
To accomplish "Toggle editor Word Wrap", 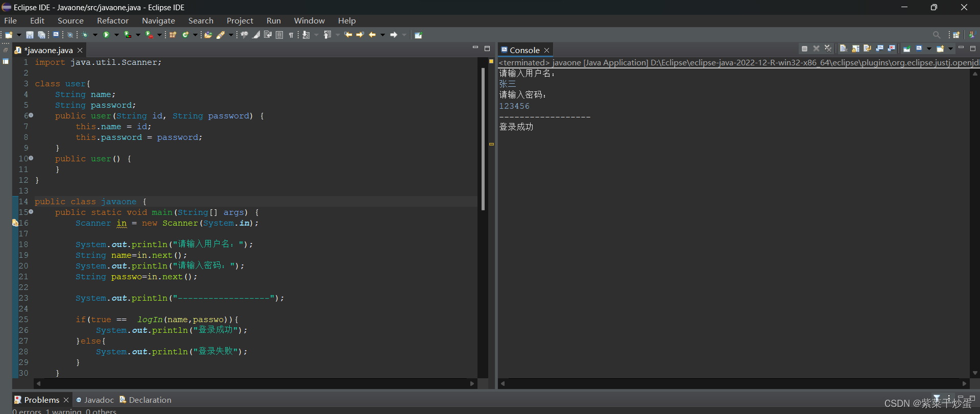I will tap(267, 35).
